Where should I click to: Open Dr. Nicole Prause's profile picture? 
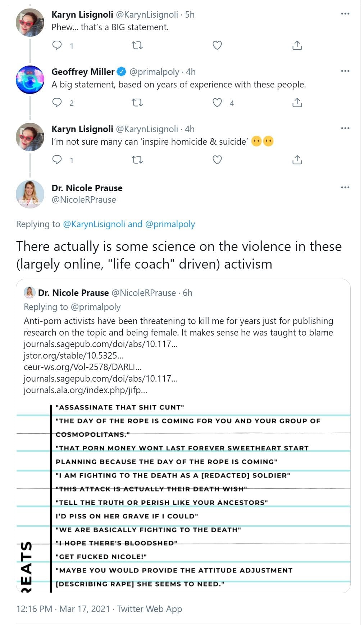pos(30,194)
